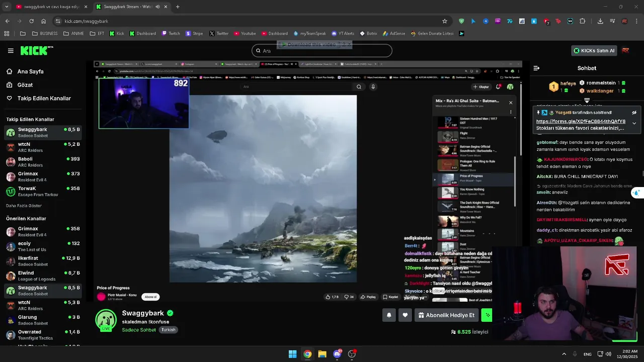
Task: Click the Sadece Sohbet category link
Action: pyautogui.click(x=139, y=330)
